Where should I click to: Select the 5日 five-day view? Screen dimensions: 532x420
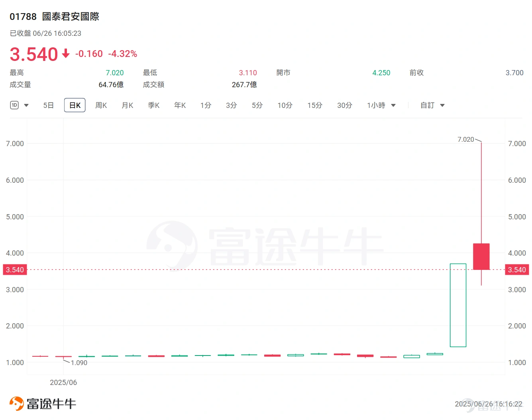48,105
